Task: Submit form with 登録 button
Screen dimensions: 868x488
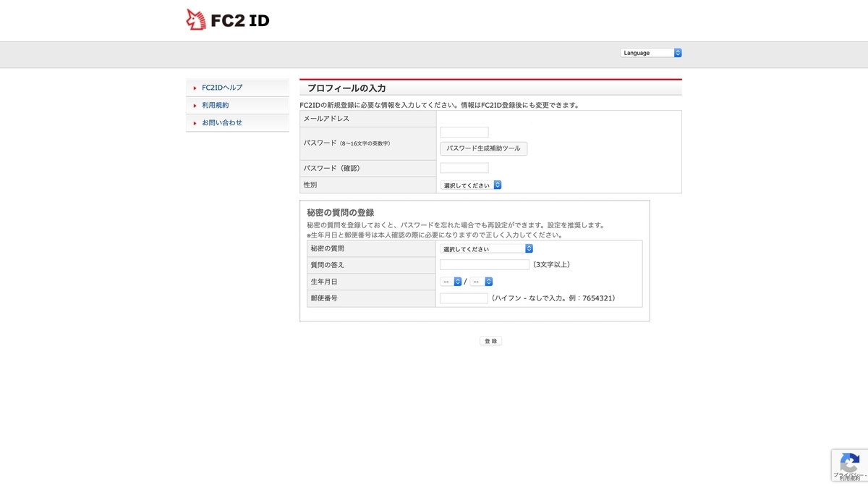Action: (490, 341)
